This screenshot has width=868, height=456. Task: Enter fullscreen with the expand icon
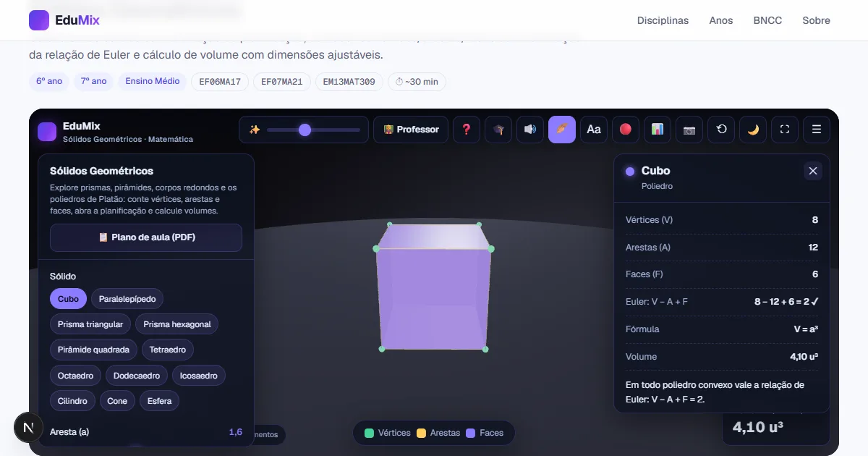(785, 130)
